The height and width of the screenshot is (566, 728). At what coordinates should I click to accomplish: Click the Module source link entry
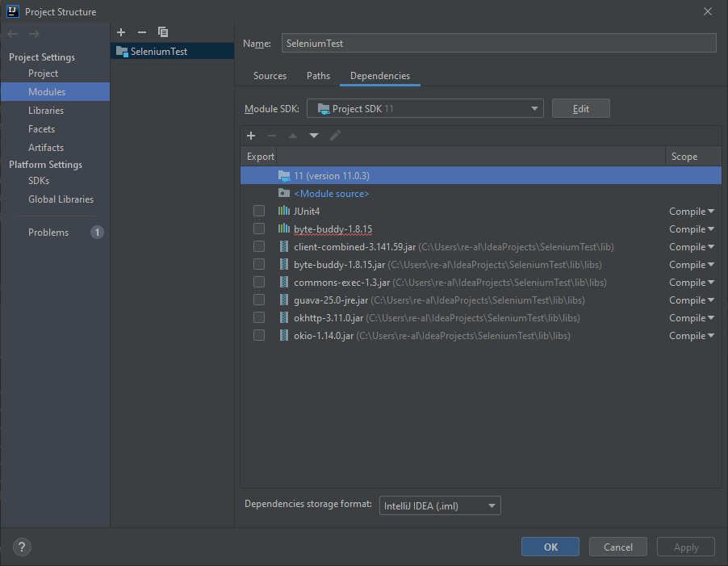click(331, 194)
